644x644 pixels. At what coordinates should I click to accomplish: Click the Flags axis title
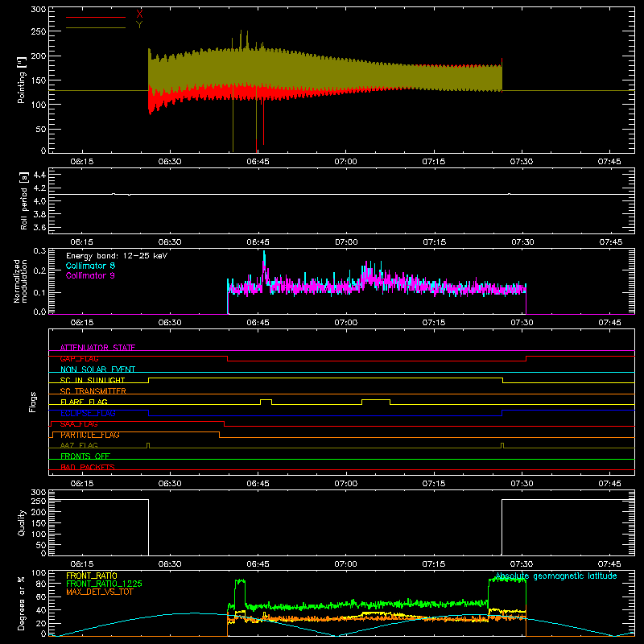point(32,402)
